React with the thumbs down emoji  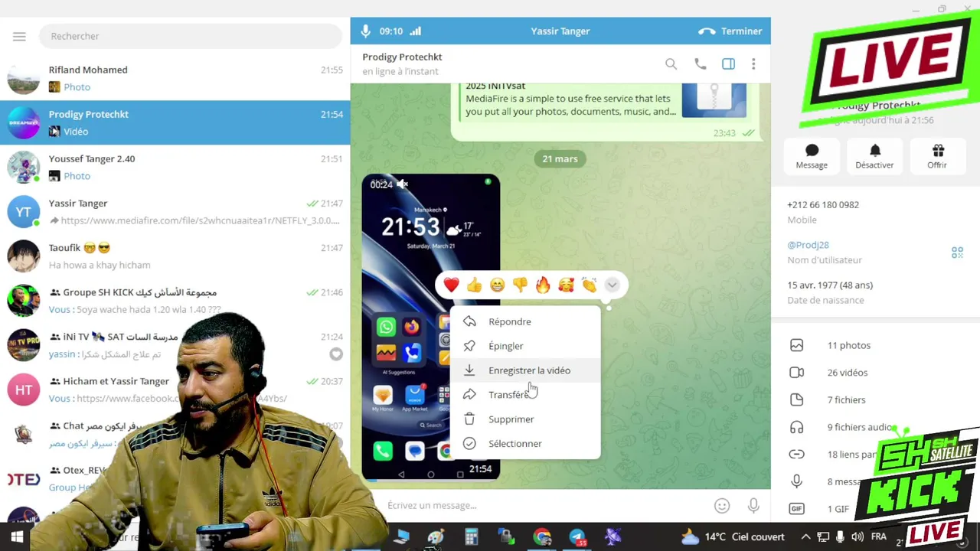pos(520,285)
